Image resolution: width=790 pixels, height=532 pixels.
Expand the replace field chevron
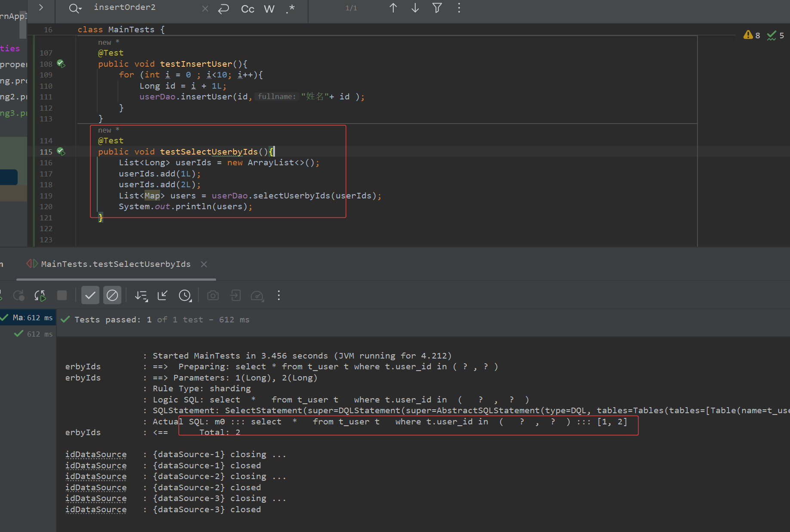[x=41, y=7]
